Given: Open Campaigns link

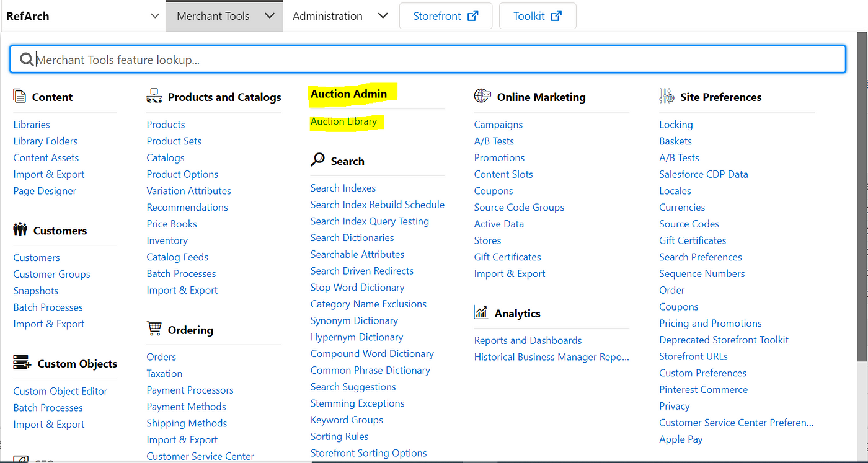Looking at the screenshot, I should point(498,125).
